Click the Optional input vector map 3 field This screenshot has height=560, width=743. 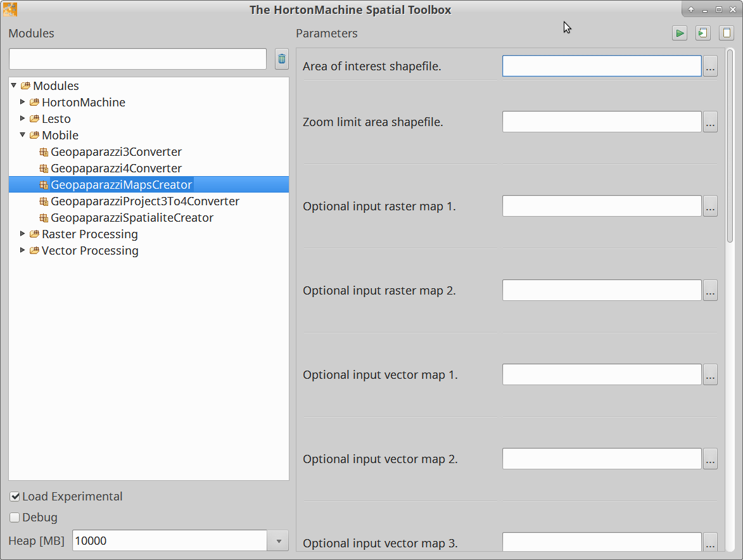point(602,542)
